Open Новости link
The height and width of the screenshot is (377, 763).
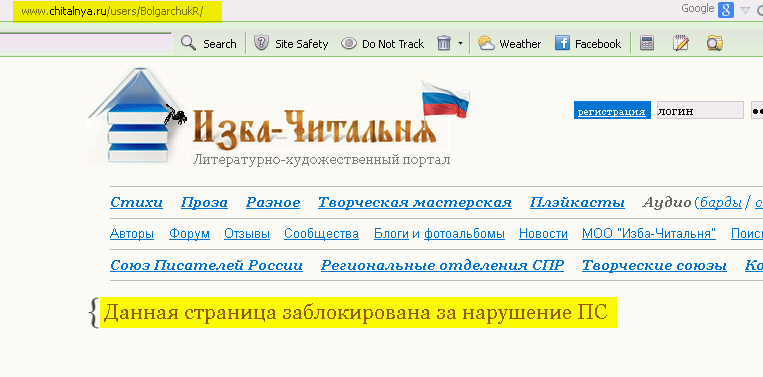[543, 234]
